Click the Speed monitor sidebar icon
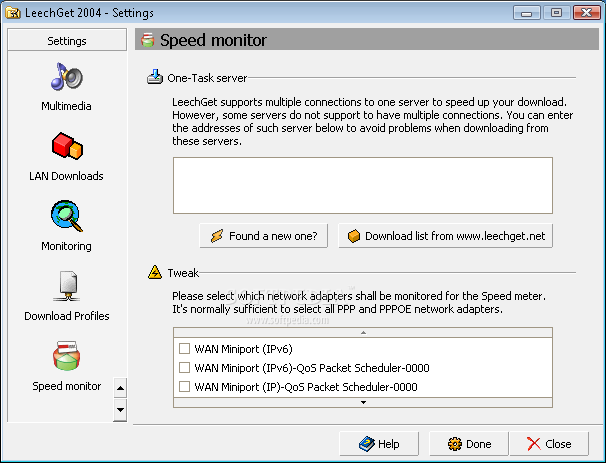The height and width of the screenshot is (463, 606). click(x=66, y=356)
